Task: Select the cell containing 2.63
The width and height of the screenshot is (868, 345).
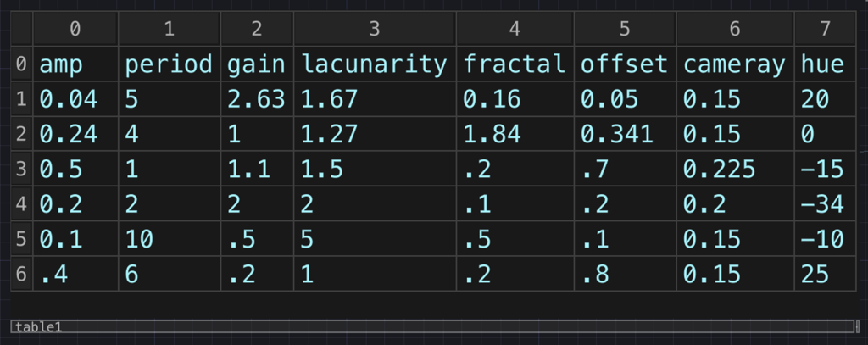Action: (258, 99)
